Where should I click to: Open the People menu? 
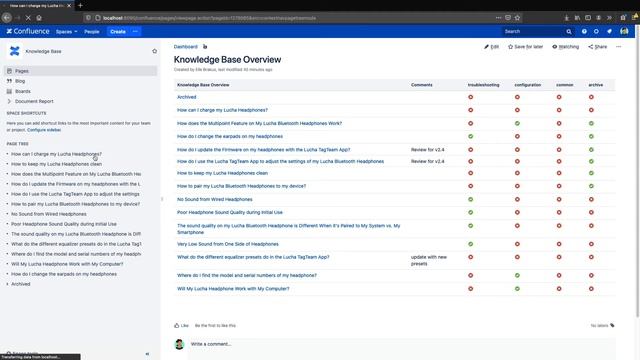pos(92,31)
